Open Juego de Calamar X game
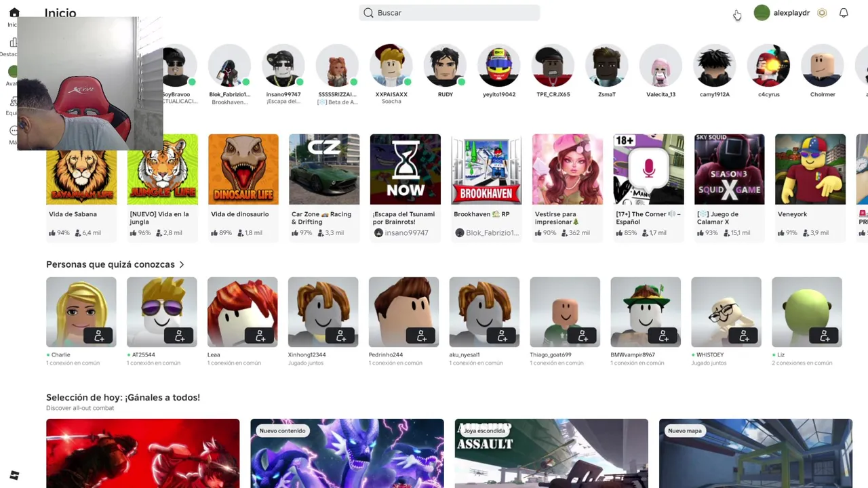The width and height of the screenshot is (868, 488). [729, 169]
